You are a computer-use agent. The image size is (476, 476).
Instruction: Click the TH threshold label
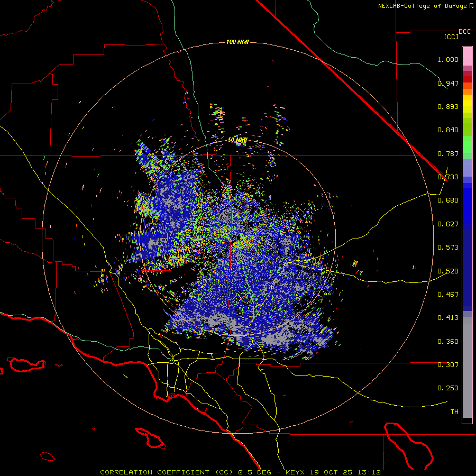454,412
